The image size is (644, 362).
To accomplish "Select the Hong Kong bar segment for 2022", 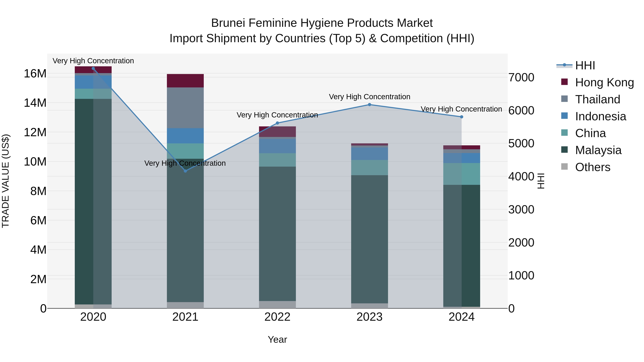I will (277, 132).
